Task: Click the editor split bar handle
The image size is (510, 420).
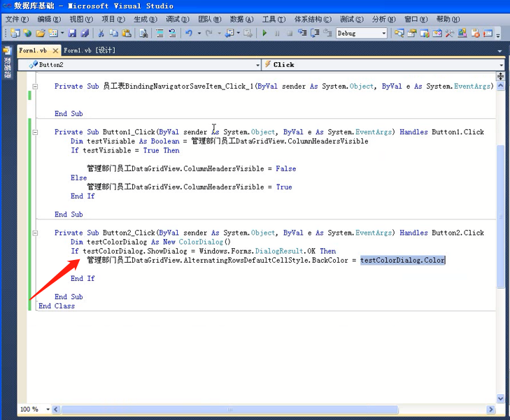Action: tap(501, 76)
